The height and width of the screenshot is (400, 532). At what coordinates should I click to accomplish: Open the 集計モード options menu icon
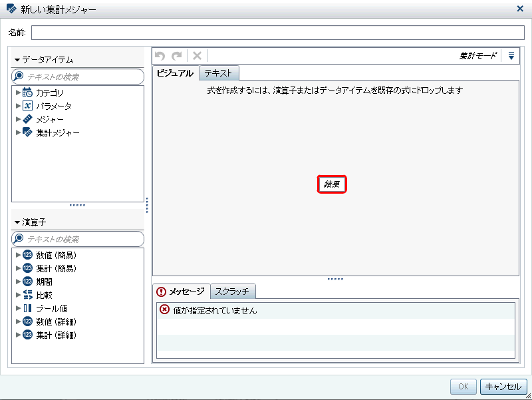(x=511, y=56)
